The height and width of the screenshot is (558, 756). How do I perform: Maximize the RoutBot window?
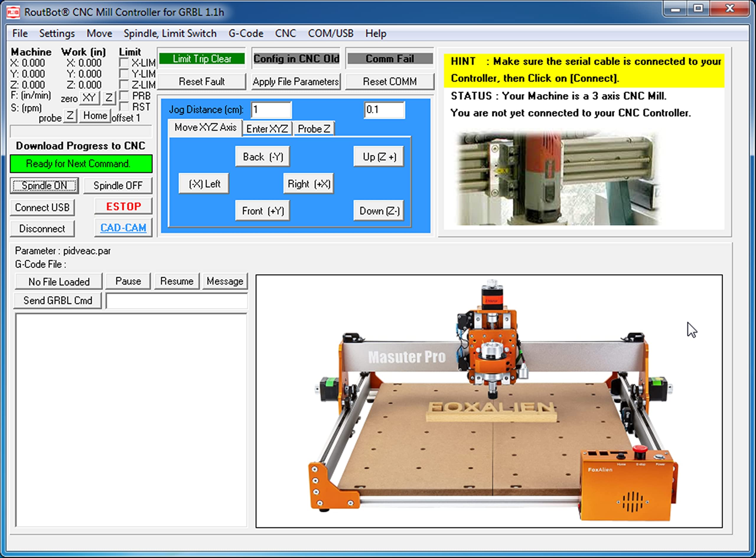(x=698, y=9)
